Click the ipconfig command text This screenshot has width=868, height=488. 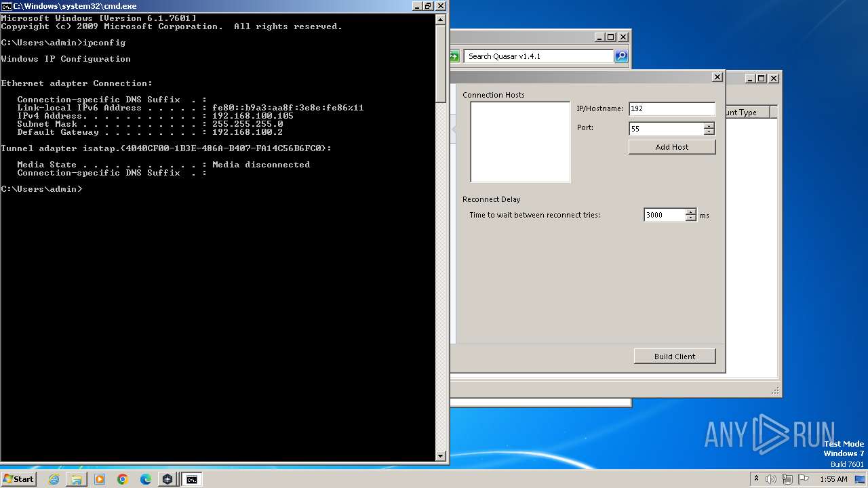point(104,43)
